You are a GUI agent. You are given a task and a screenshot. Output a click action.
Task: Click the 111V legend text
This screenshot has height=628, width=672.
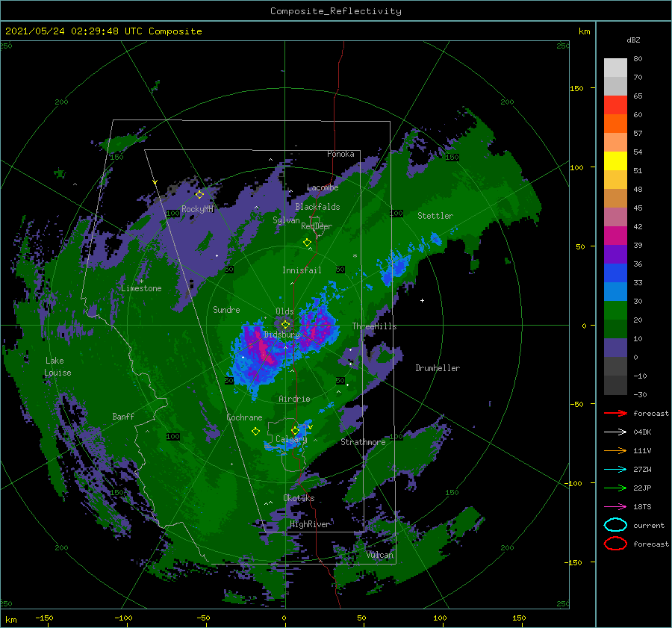(642, 450)
